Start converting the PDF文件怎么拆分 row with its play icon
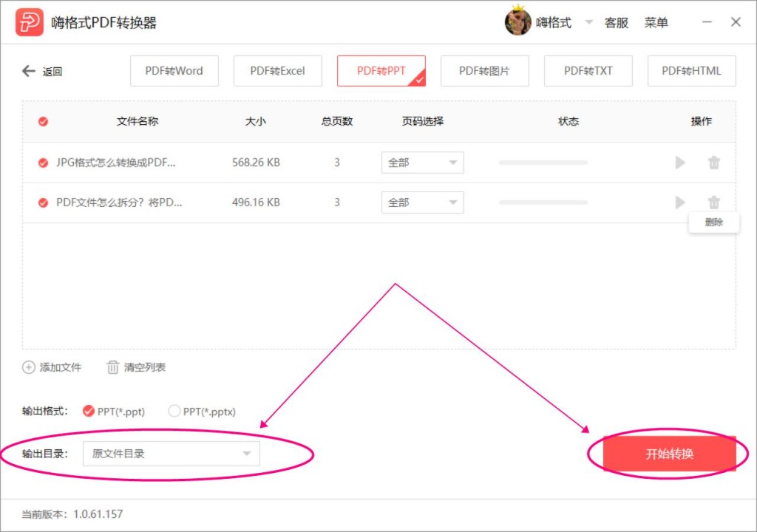The width and height of the screenshot is (757, 532). (680, 202)
